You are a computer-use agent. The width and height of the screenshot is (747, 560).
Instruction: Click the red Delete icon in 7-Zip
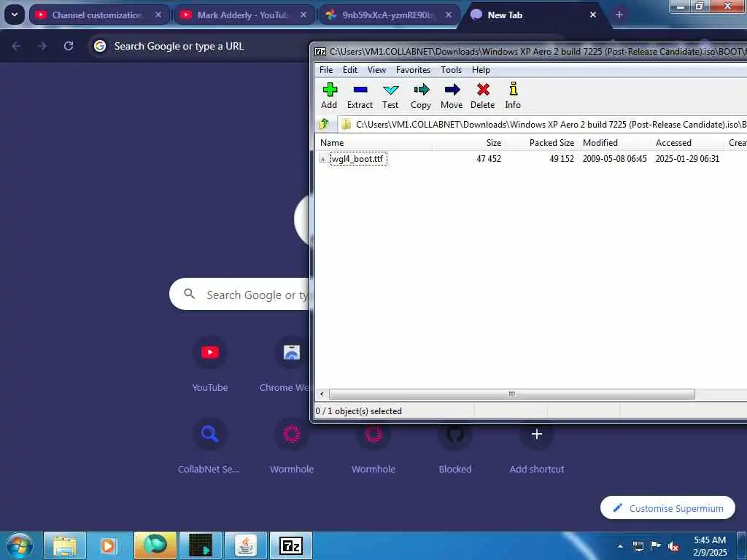[483, 96]
